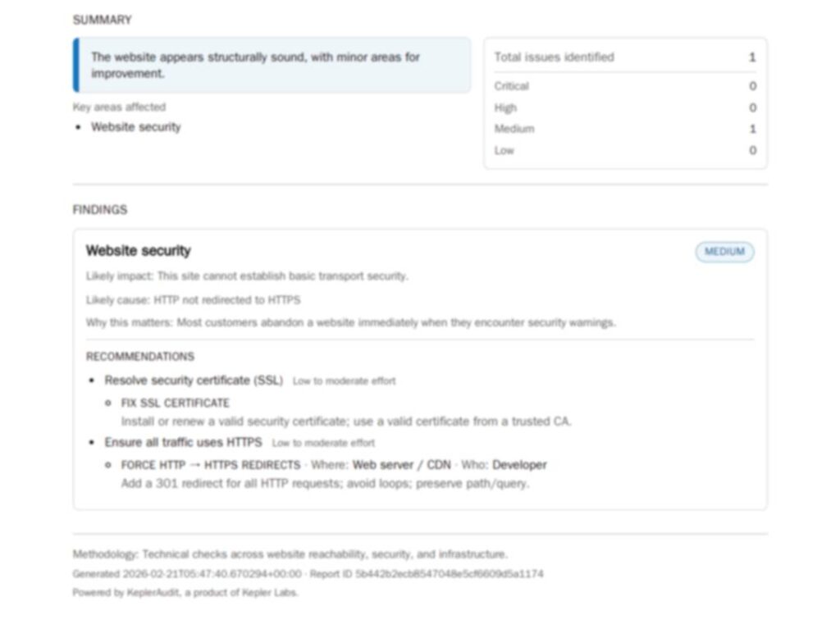The width and height of the screenshot is (840, 620).
Task: Click the FIX SSL CERTIFICATE sub-item
Action: (x=176, y=403)
